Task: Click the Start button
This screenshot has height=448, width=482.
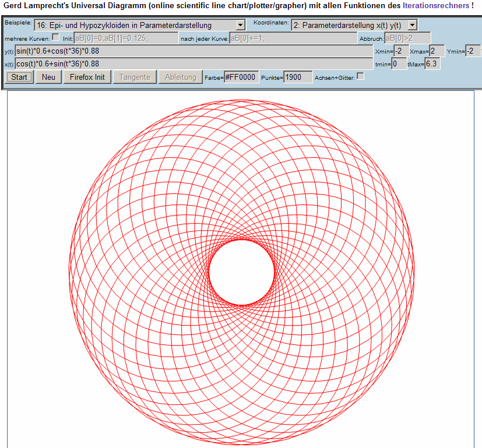Action: tap(19, 77)
